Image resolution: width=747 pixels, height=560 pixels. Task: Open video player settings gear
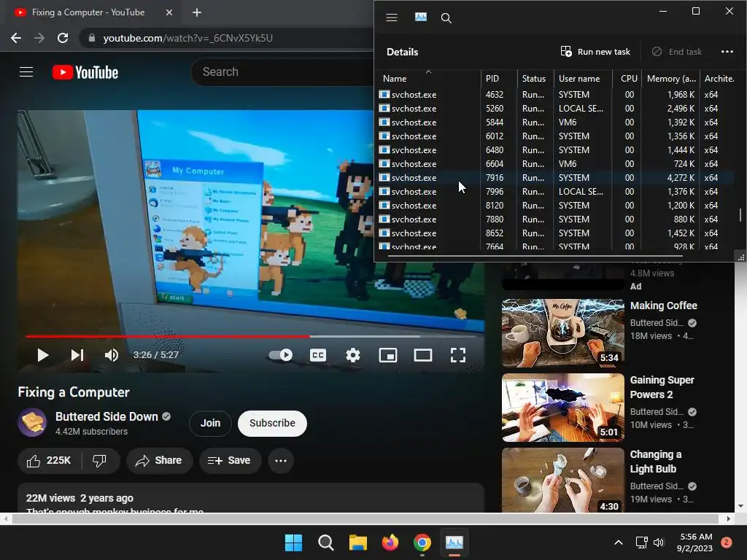[352, 355]
